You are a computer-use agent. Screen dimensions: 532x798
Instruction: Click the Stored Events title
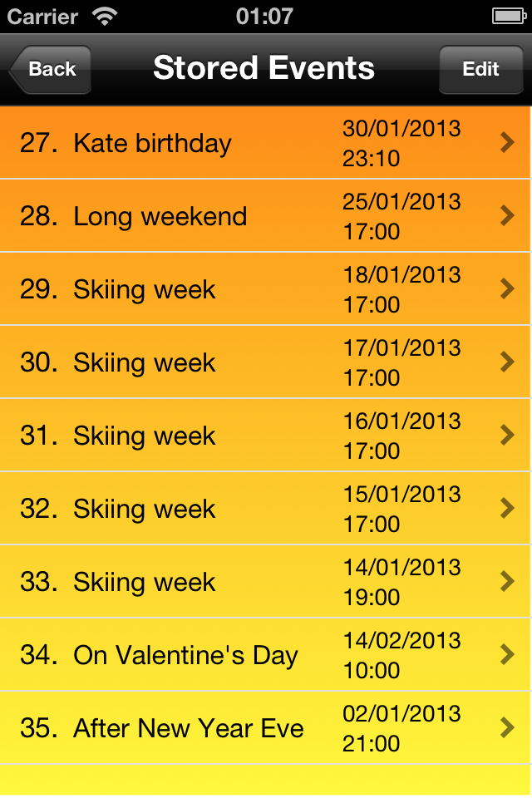pos(264,68)
